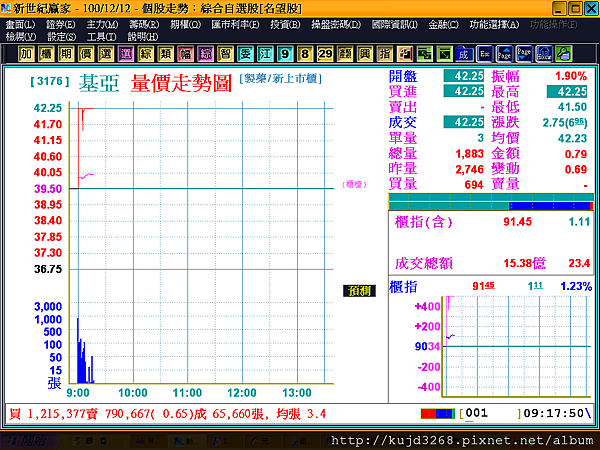Open the 國際資訊(I) menu
The image size is (600, 450).
[x=395, y=24]
